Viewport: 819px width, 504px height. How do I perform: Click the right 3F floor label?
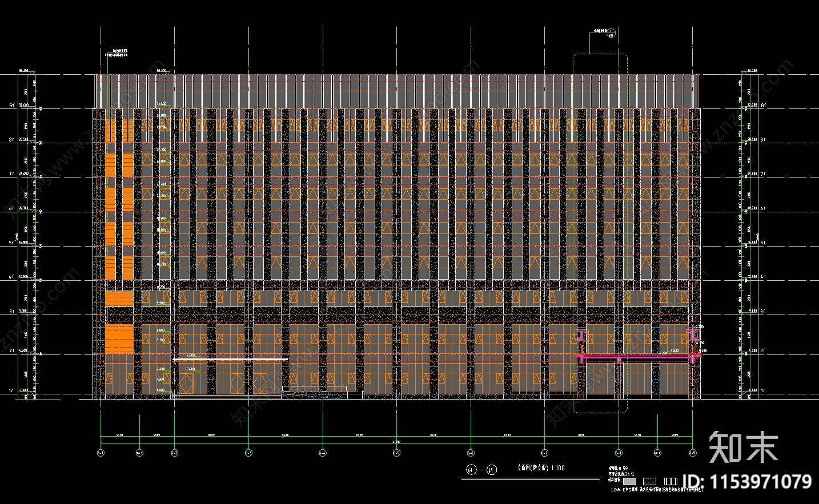764,312
